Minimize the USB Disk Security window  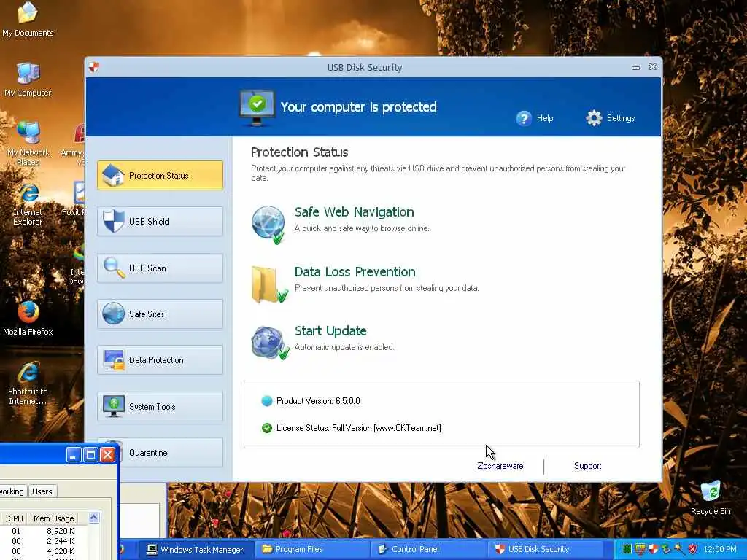click(x=635, y=68)
